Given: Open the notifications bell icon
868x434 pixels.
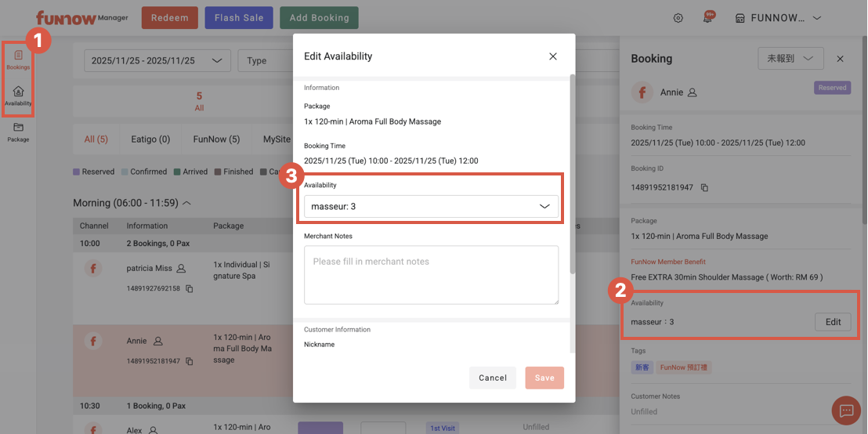Looking at the screenshot, I should [707, 18].
